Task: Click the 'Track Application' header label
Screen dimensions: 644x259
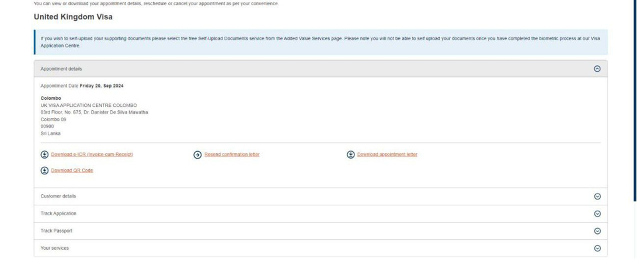Action: [58, 213]
